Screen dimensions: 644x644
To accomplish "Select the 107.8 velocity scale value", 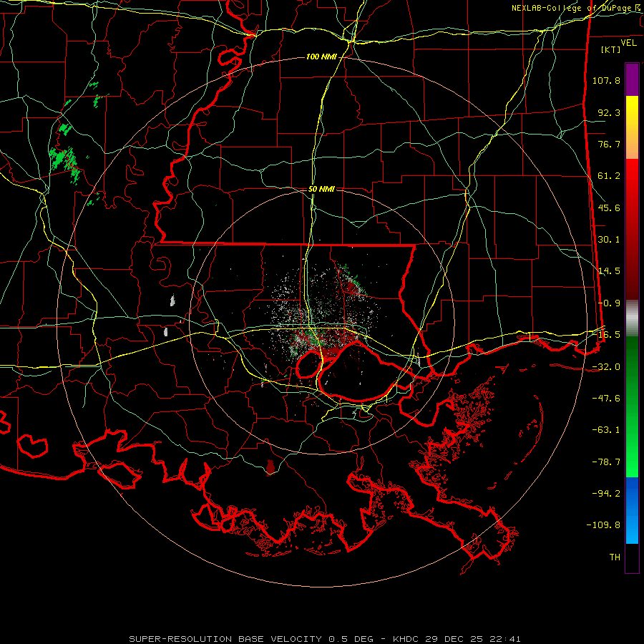I will tap(606, 80).
